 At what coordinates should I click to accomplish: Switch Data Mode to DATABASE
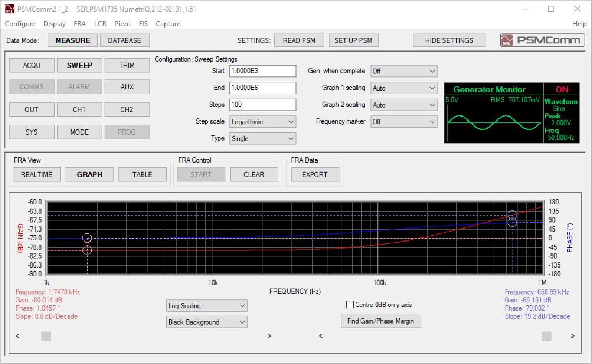(124, 40)
